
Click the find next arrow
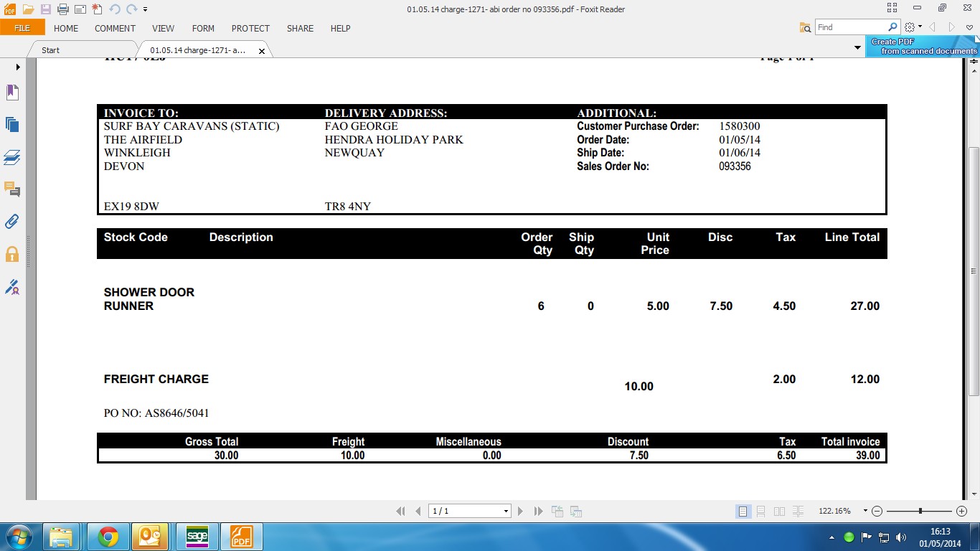click(952, 27)
